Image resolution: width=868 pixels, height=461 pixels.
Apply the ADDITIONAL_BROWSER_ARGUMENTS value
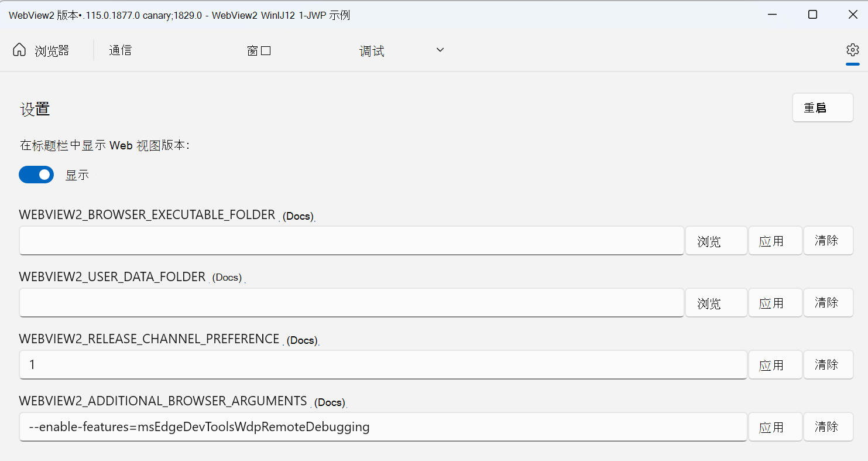(775, 427)
